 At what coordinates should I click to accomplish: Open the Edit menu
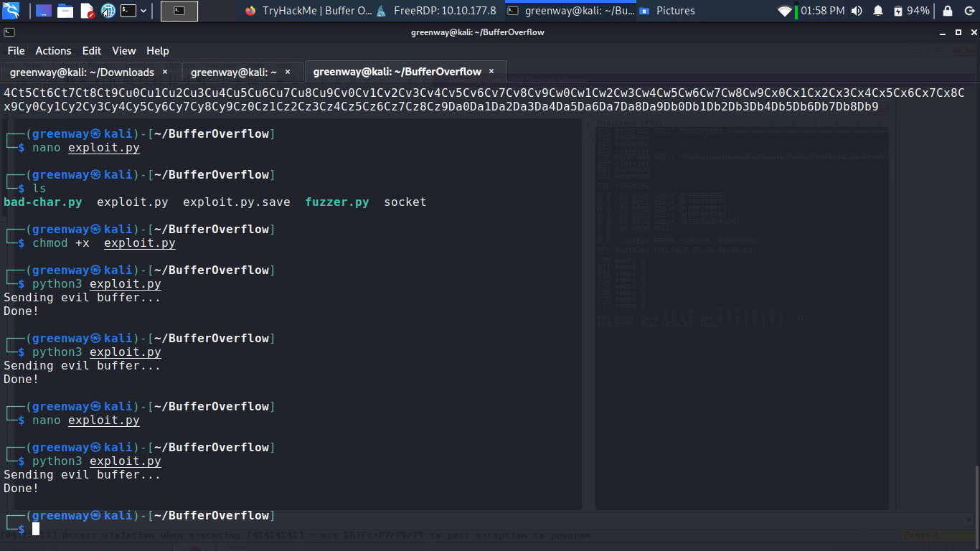pos(92,51)
